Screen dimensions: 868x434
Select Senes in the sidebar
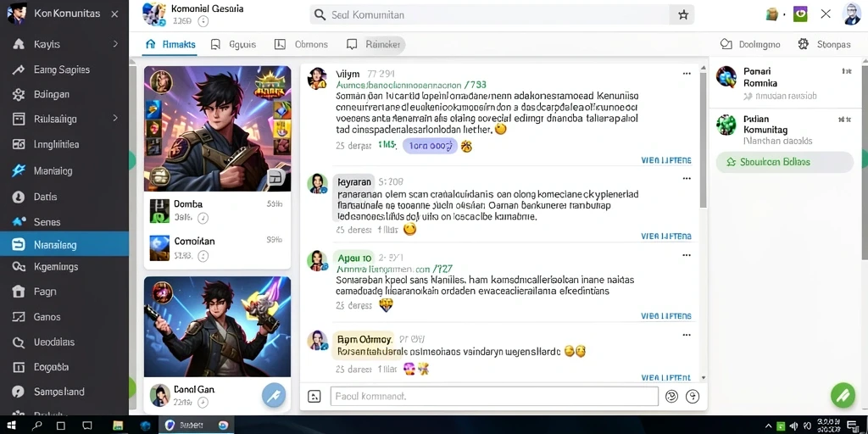(x=64, y=222)
